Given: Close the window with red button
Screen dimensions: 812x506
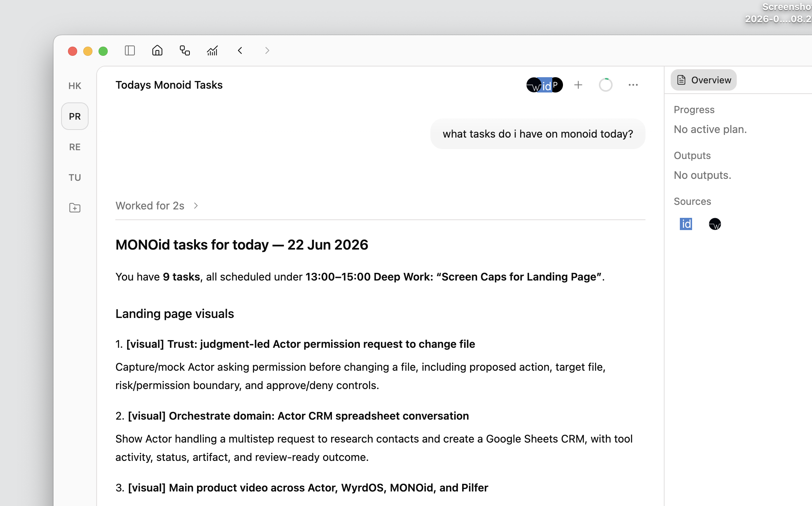Looking at the screenshot, I should 73,51.
